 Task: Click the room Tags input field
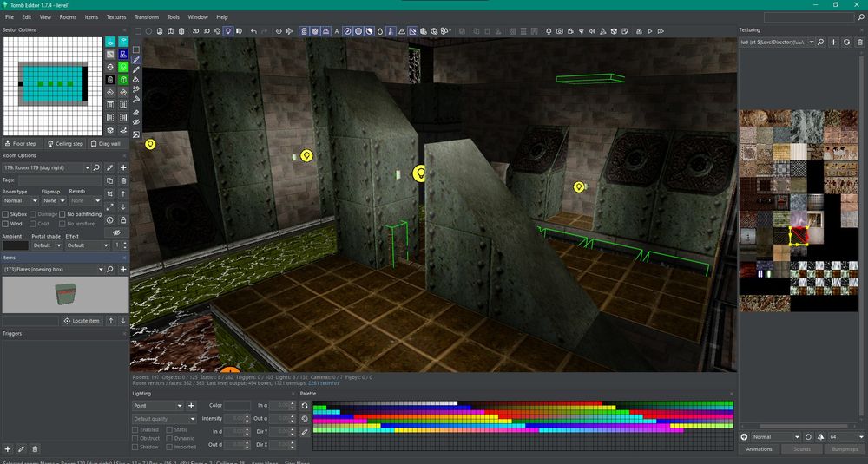click(x=61, y=180)
